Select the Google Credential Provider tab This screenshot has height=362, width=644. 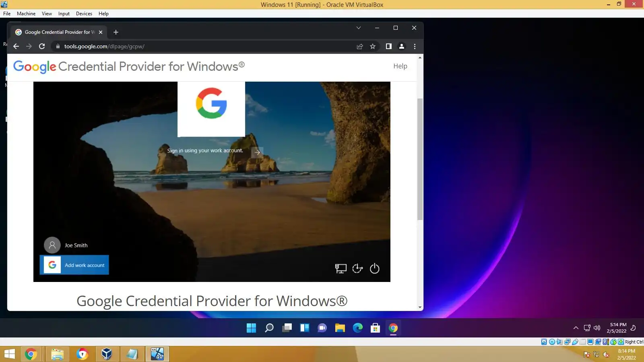click(59, 32)
